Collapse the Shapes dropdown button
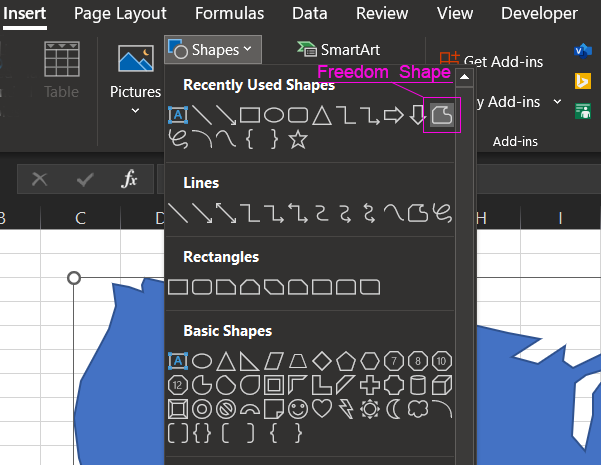 214,49
